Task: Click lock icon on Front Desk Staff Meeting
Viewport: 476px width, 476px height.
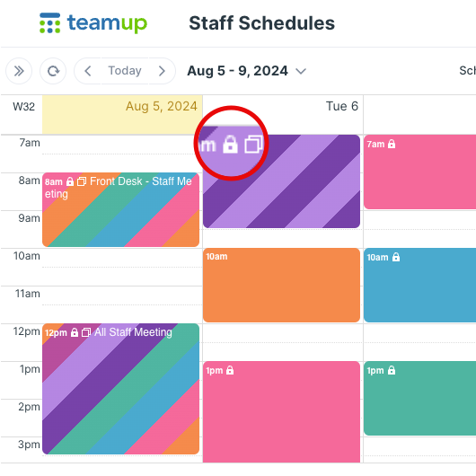Action: coord(70,181)
